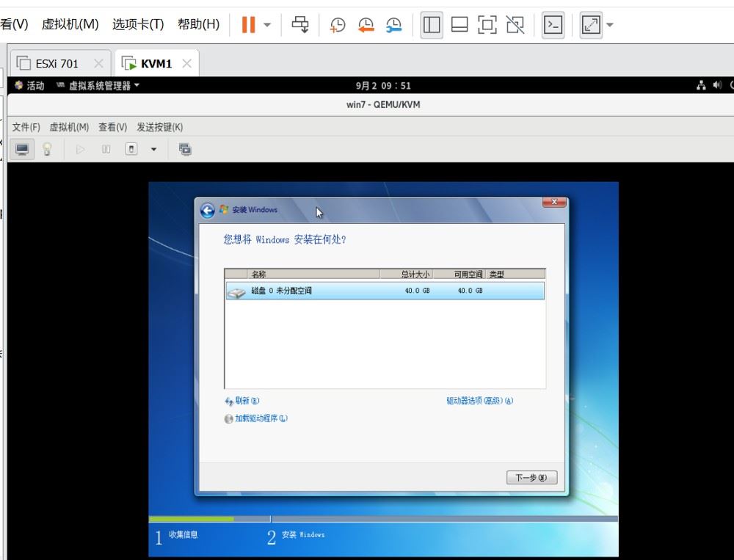Close the 安装 Windows setup dialog
734x560 pixels.
(554, 203)
